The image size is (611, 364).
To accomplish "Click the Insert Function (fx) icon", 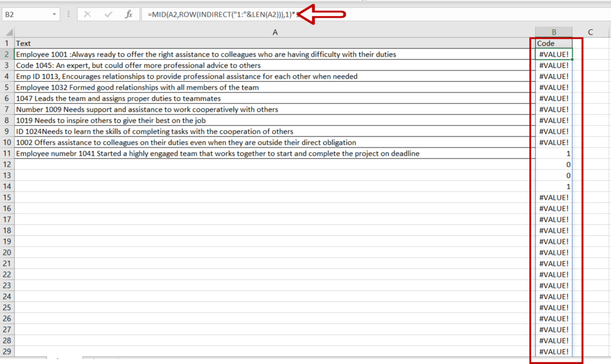I will point(128,15).
